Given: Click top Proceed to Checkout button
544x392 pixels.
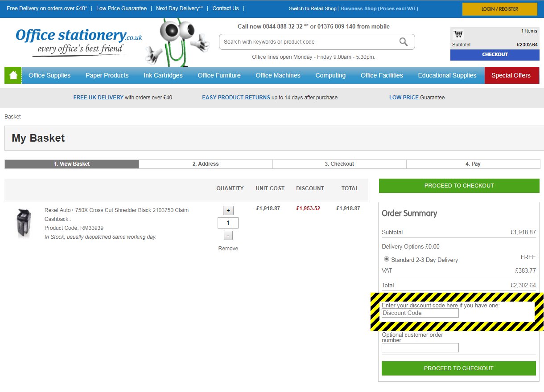Looking at the screenshot, I should (459, 186).
